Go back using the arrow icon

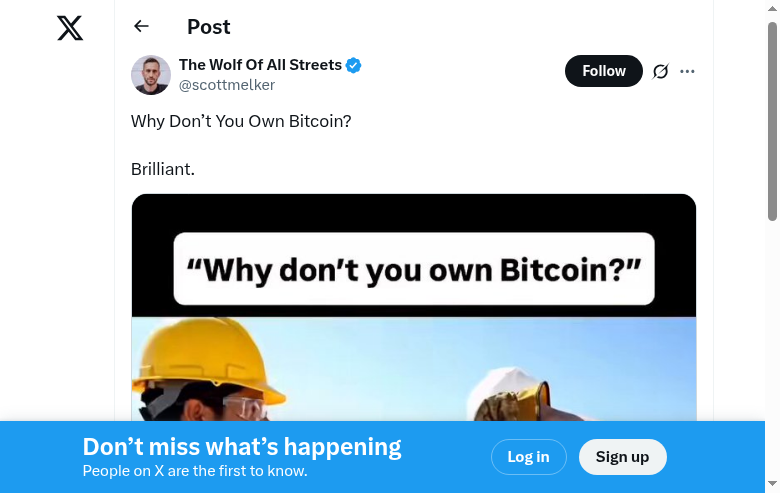click(x=141, y=27)
